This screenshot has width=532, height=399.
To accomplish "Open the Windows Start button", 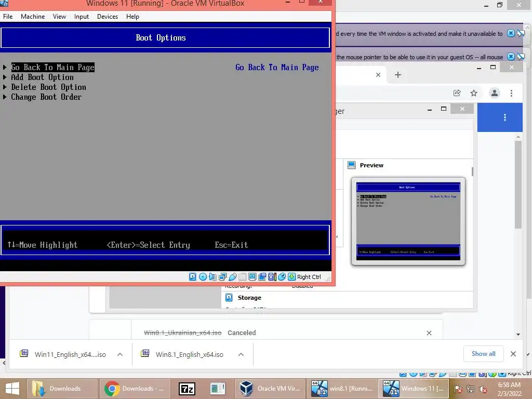I will (x=12, y=389).
